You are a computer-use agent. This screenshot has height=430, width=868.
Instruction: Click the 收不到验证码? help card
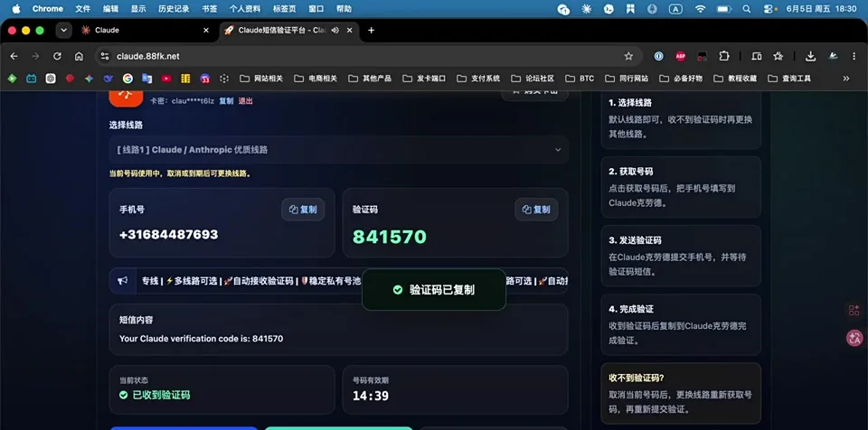pos(681,394)
